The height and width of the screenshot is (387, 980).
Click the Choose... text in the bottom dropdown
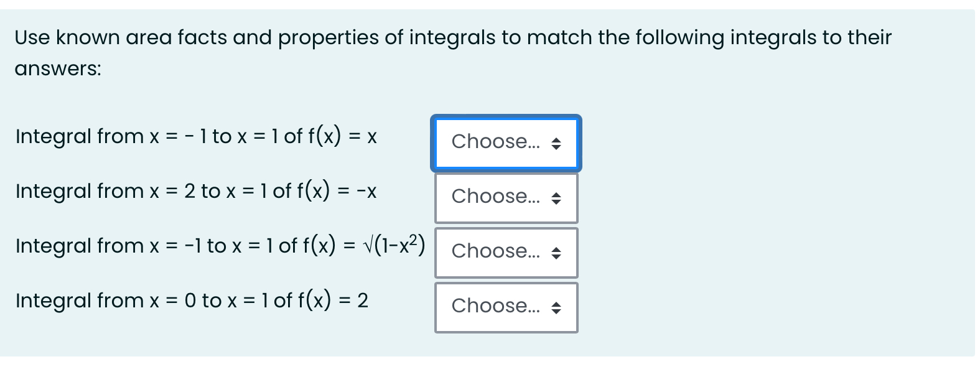point(496,306)
